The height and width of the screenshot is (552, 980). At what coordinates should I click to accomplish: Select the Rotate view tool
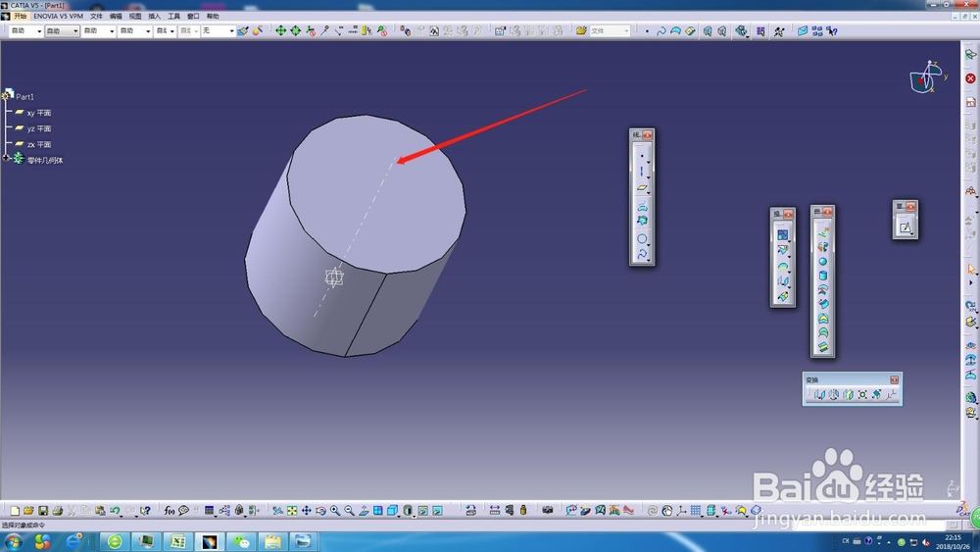pyautogui.click(x=320, y=511)
